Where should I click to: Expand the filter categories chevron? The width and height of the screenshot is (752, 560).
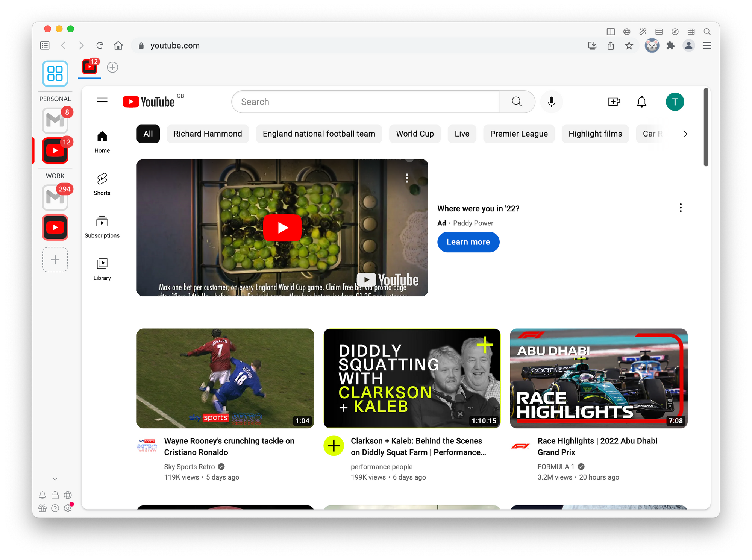click(684, 134)
